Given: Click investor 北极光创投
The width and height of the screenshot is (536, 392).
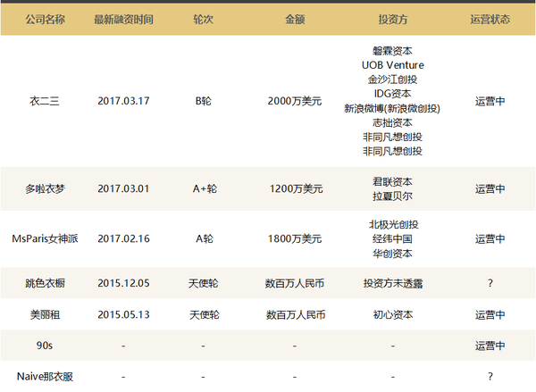Looking at the screenshot, I should point(394,224).
